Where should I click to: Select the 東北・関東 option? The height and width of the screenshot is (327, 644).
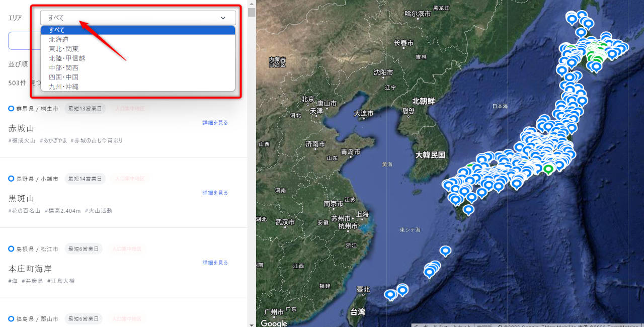click(64, 49)
